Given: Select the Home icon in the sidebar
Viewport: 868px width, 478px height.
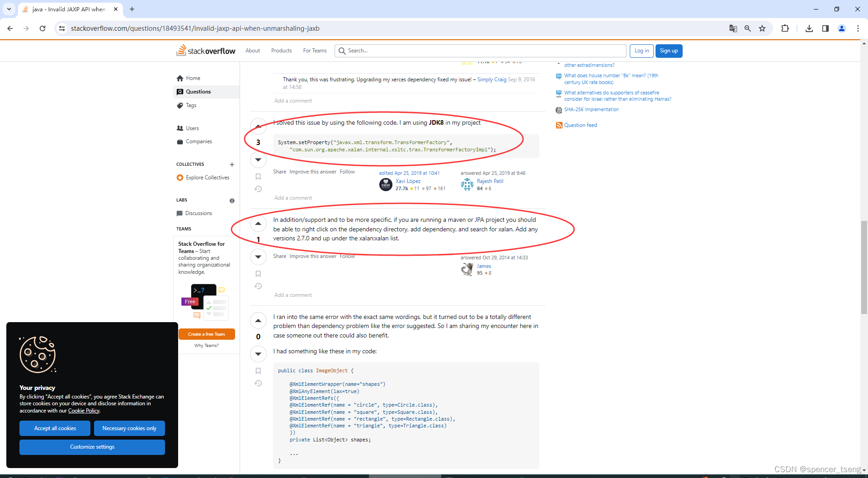Looking at the screenshot, I should pos(180,78).
